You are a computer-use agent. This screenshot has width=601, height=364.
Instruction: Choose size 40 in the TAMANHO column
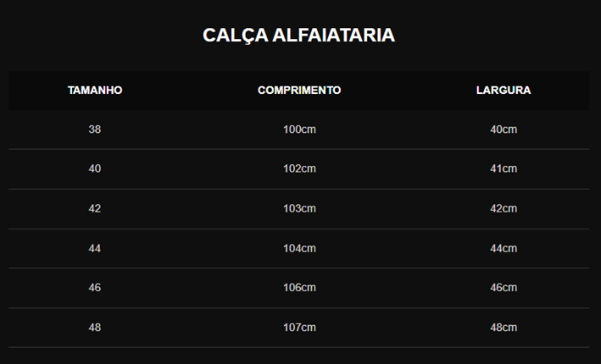[x=95, y=168]
